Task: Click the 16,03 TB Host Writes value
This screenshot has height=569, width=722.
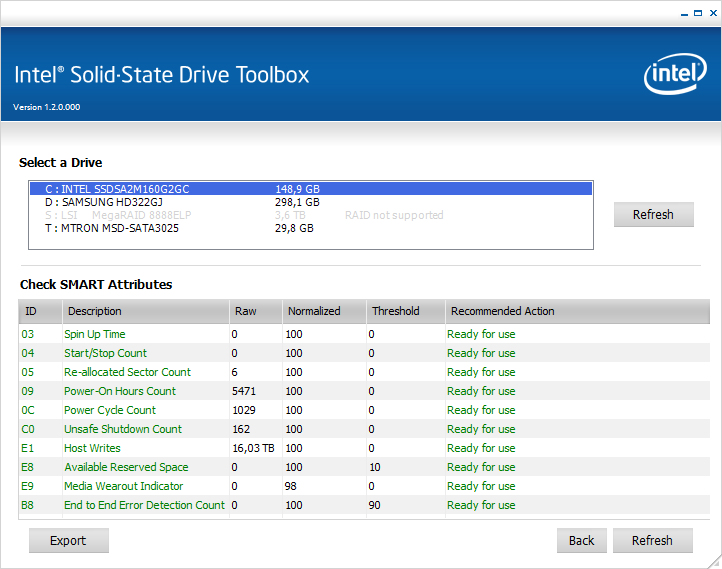Action: point(253,448)
